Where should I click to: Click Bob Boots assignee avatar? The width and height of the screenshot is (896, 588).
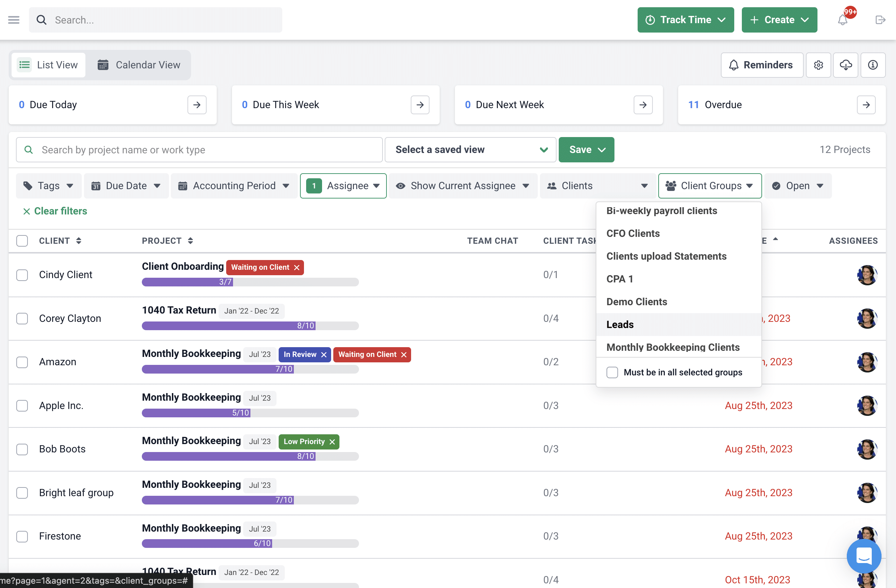(x=867, y=449)
